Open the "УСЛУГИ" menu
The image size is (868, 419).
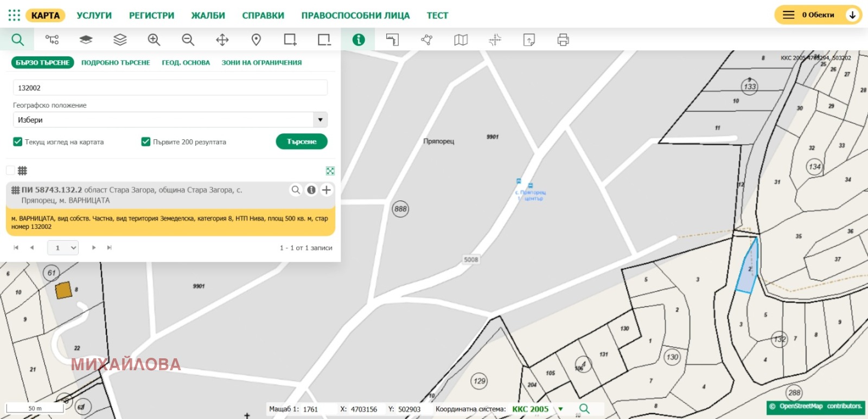94,15
